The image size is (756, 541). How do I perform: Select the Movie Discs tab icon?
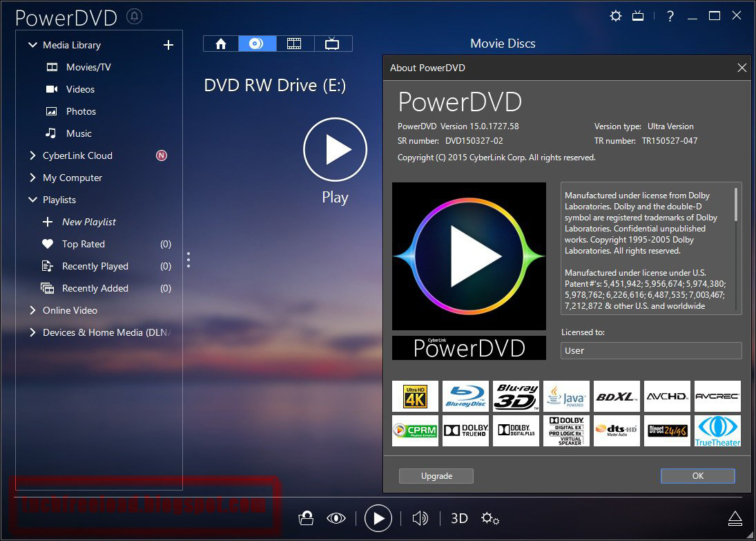(257, 44)
